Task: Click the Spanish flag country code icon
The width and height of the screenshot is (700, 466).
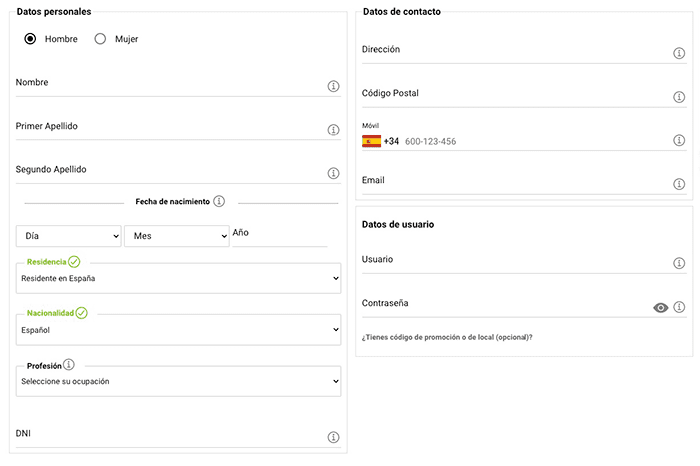Action: click(371, 141)
